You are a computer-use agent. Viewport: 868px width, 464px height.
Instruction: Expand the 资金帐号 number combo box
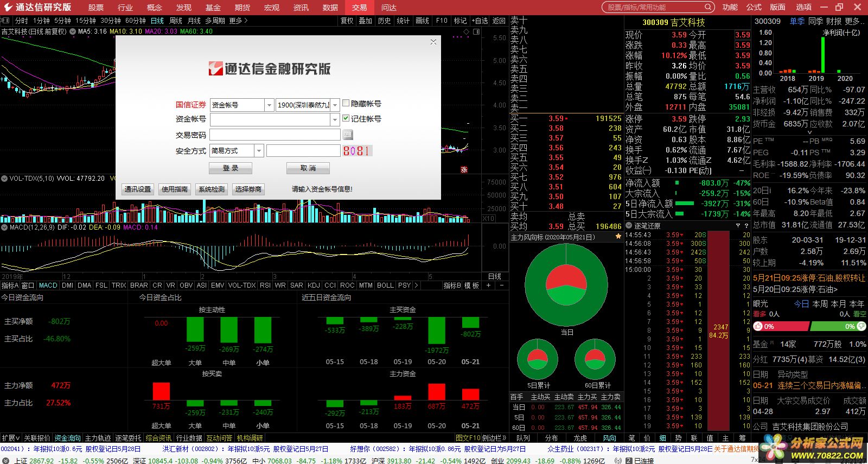click(335, 119)
